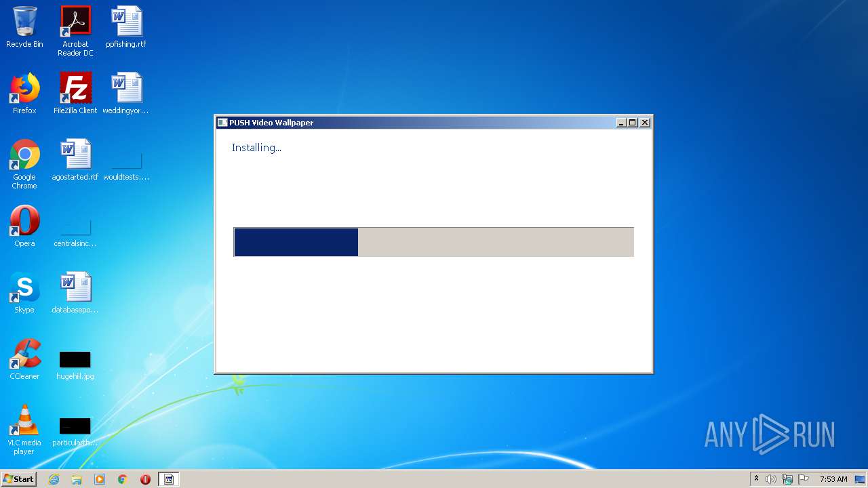Image resolution: width=868 pixels, height=488 pixels.
Task: Switch to the PUSH Video Wallpaper taskbar button
Action: pos(169,479)
